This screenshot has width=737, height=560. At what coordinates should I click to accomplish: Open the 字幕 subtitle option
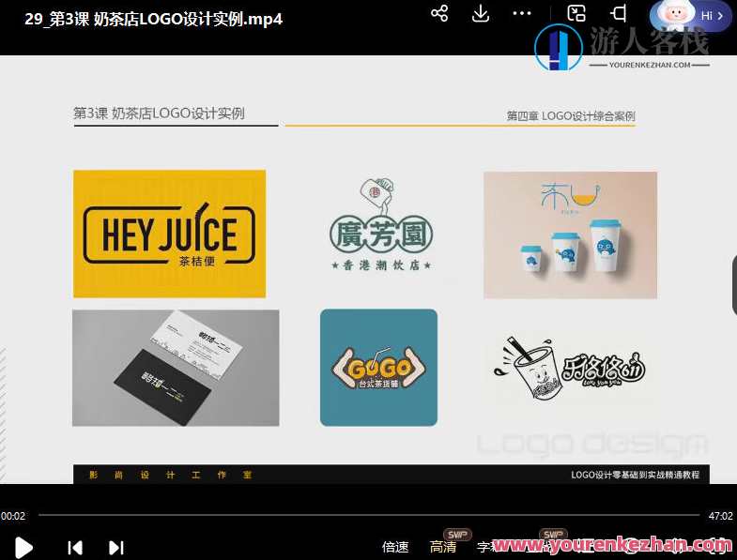pos(484,547)
